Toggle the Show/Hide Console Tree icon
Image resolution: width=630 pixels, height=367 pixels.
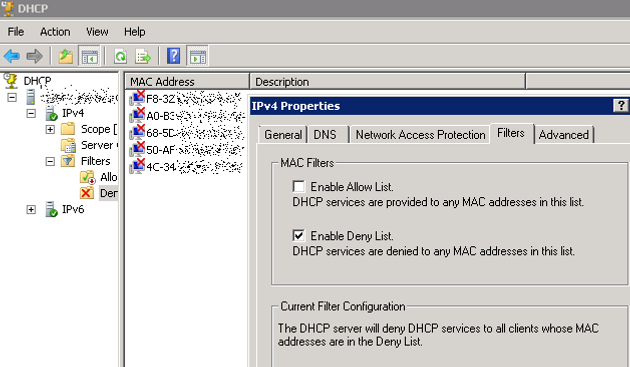(89, 56)
